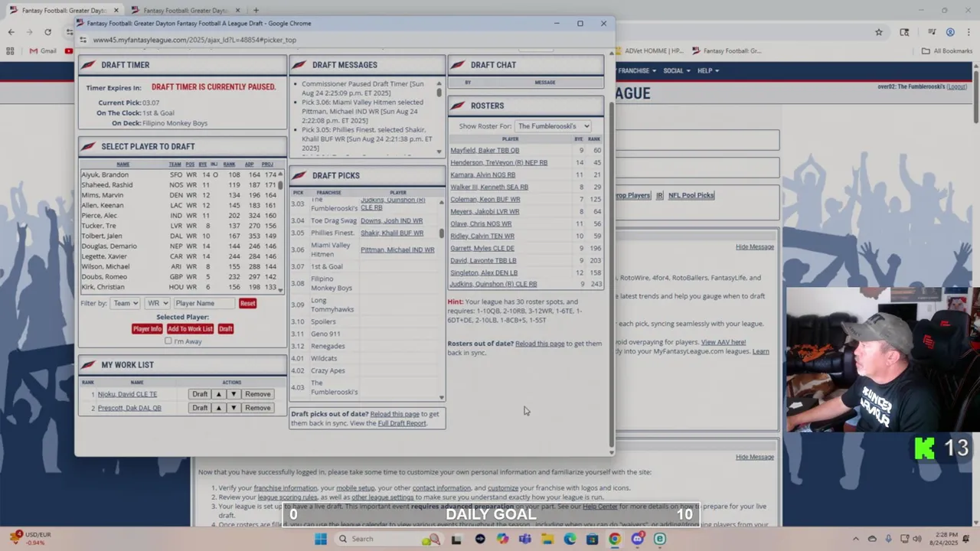This screenshot has height=551, width=980.
Task: Move Prescott, Dak down in work list
Action: [234, 408]
